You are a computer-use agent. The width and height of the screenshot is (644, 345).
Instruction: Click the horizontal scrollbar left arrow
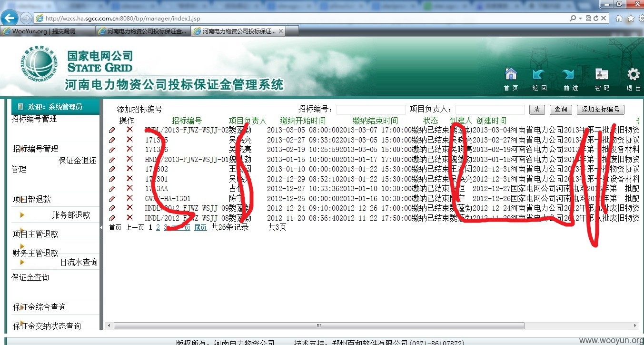point(109,326)
